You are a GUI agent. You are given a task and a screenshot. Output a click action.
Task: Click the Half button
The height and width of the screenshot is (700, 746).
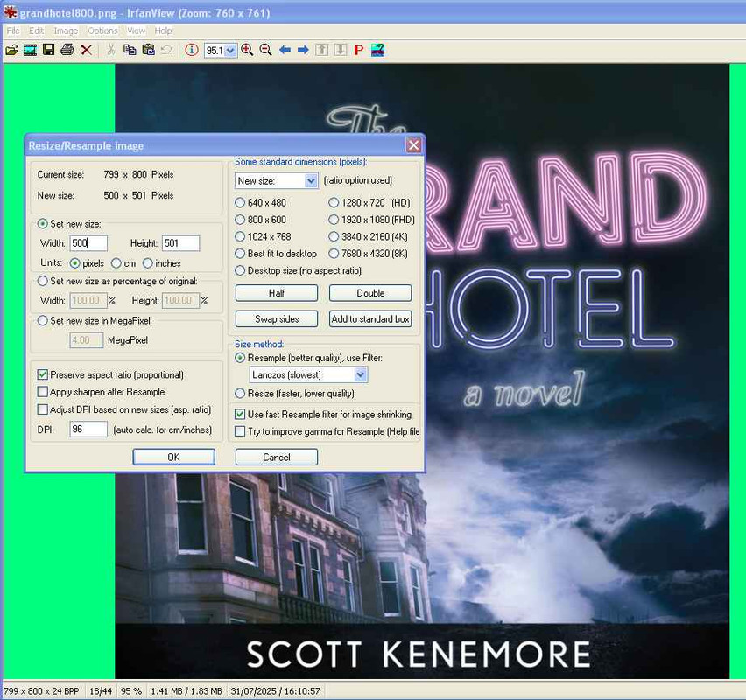tap(277, 293)
